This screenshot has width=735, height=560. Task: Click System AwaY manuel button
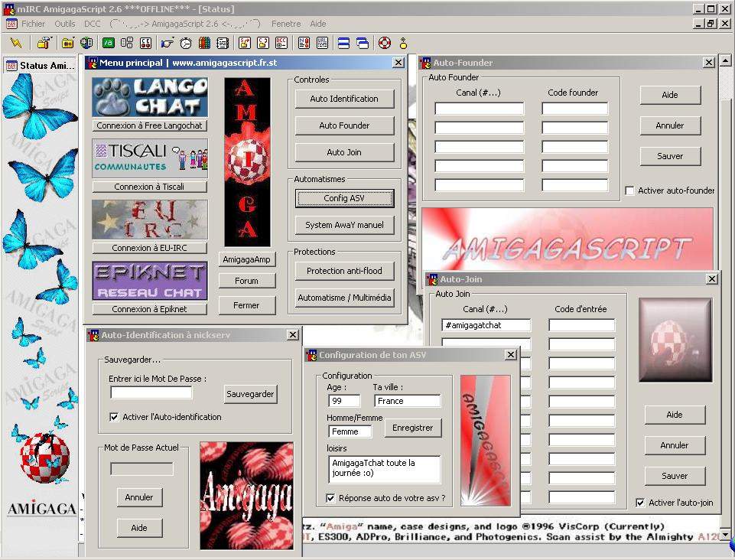(x=344, y=225)
